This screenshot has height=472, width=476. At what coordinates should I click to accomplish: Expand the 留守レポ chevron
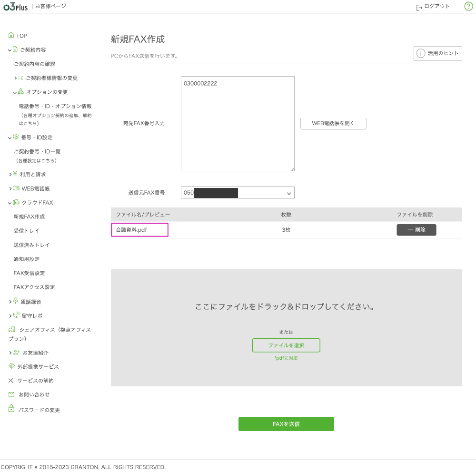tap(10, 316)
